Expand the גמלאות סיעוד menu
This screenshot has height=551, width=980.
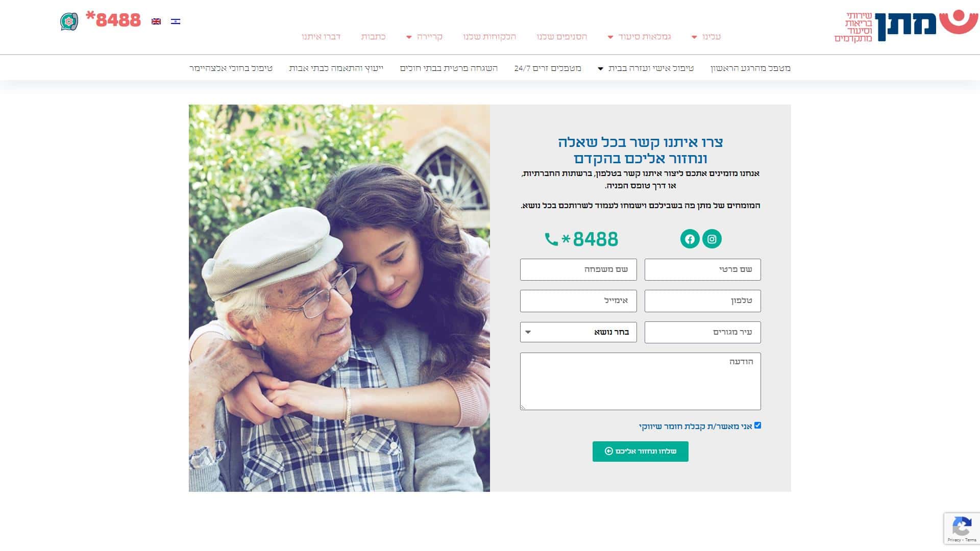click(x=639, y=37)
